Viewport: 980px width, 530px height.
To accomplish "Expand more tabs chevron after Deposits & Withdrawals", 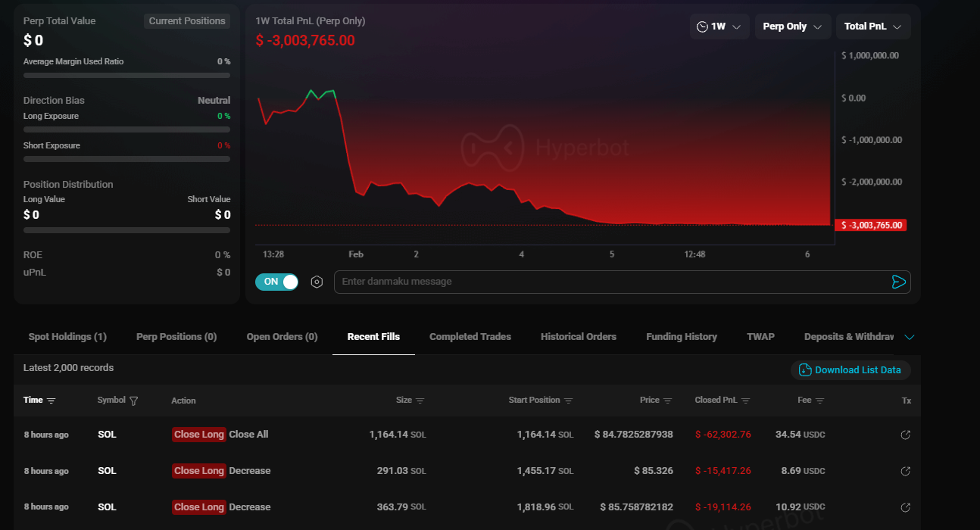I will pyautogui.click(x=910, y=337).
